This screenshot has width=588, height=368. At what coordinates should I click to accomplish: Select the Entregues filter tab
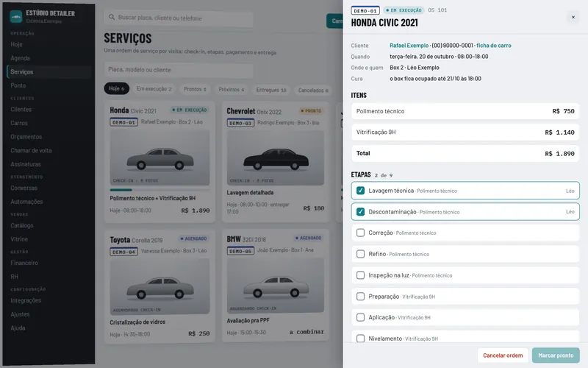tap(271, 90)
